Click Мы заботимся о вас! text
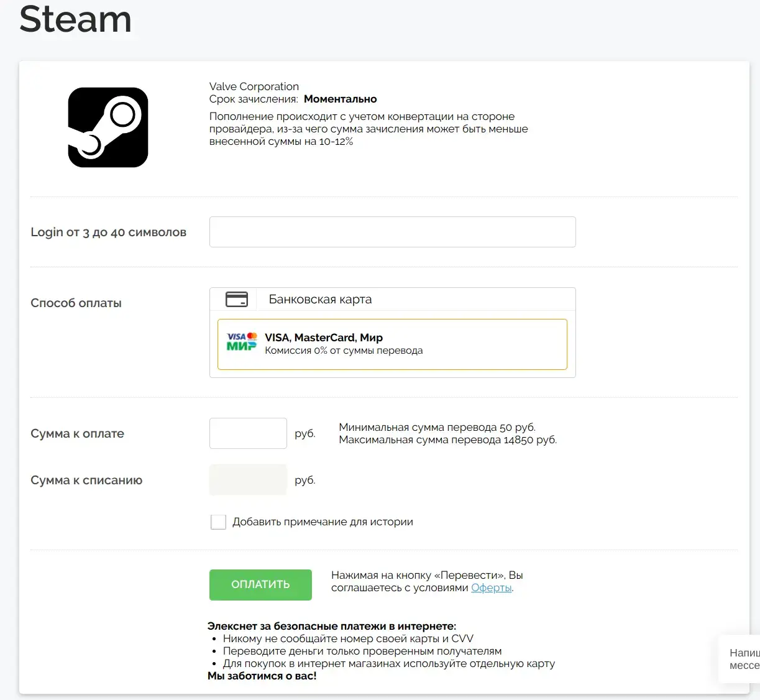760x700 pixels. click(262, 676)
